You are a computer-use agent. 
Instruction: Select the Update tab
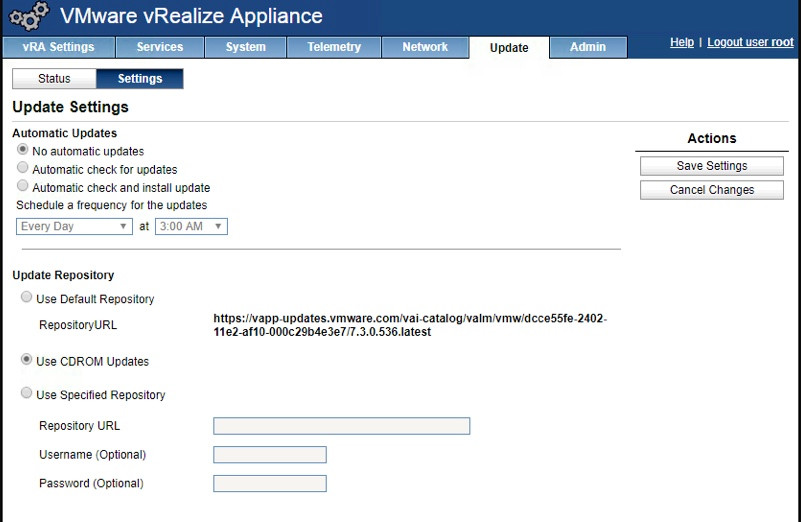tap(509, 48)
